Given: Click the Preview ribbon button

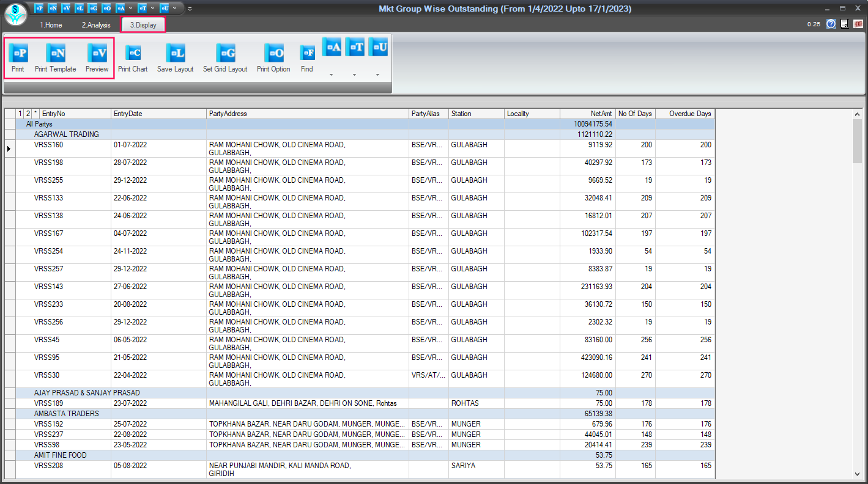Looking at the screenshot, I should click(x=97, y=53).
